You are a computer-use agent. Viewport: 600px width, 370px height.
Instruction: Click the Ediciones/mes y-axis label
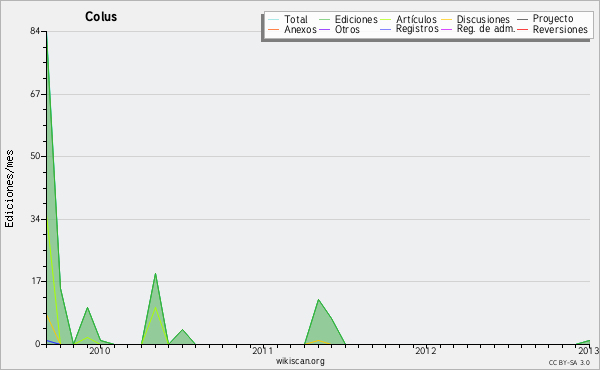(9, 189)
